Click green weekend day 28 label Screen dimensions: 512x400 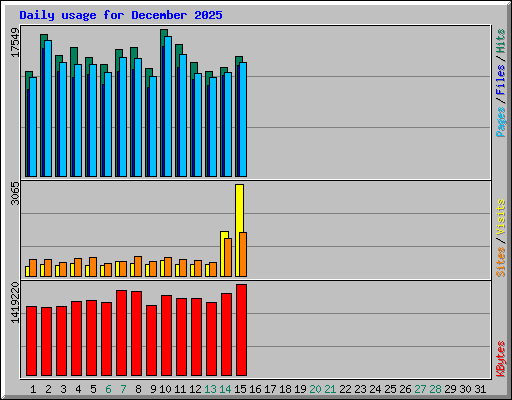pyautogui.click(x=435, y=389)
